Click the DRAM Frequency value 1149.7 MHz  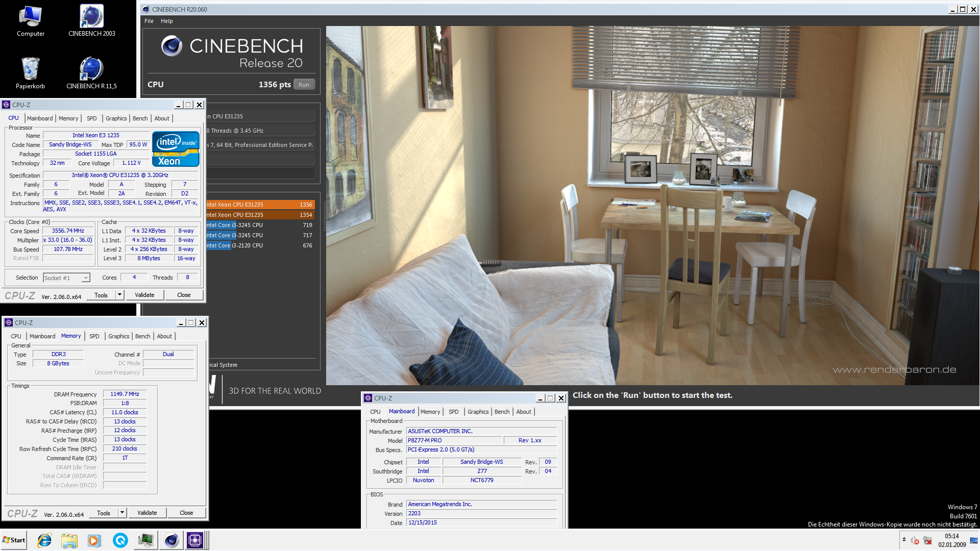click(125, 394)
